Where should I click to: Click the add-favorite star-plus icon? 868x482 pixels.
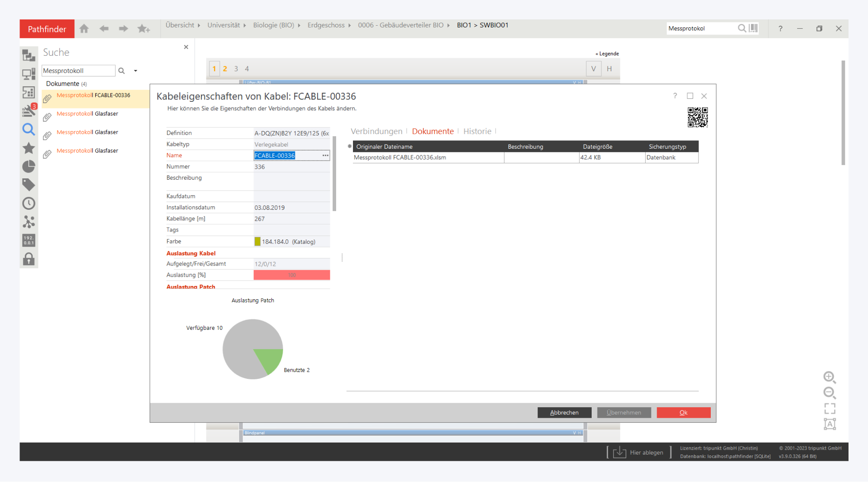coord(143,29)
